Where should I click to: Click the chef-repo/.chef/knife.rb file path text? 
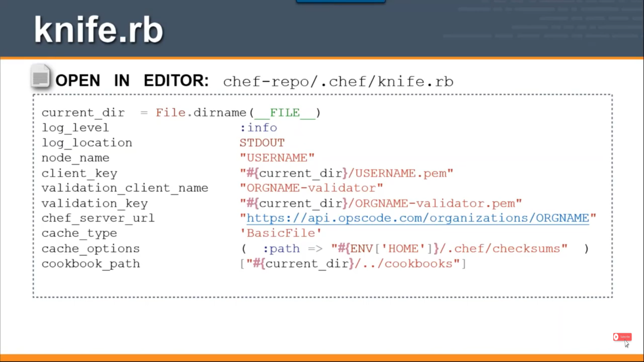tap(338, 81)
